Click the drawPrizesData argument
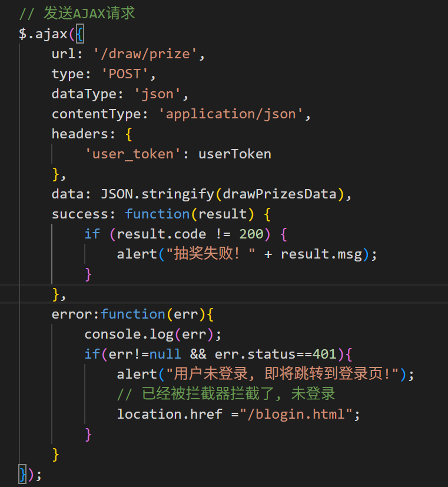The image size is (448, 487). coord(280,194)
